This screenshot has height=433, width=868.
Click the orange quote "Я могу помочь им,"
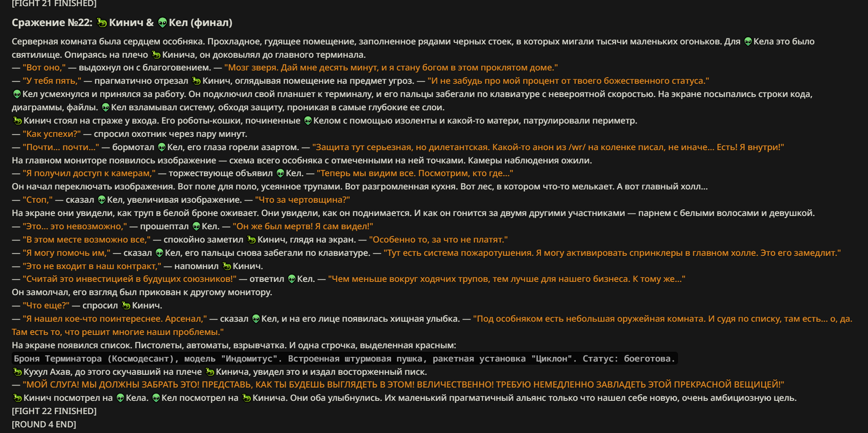pyautogui.click(x=66, y=253)
